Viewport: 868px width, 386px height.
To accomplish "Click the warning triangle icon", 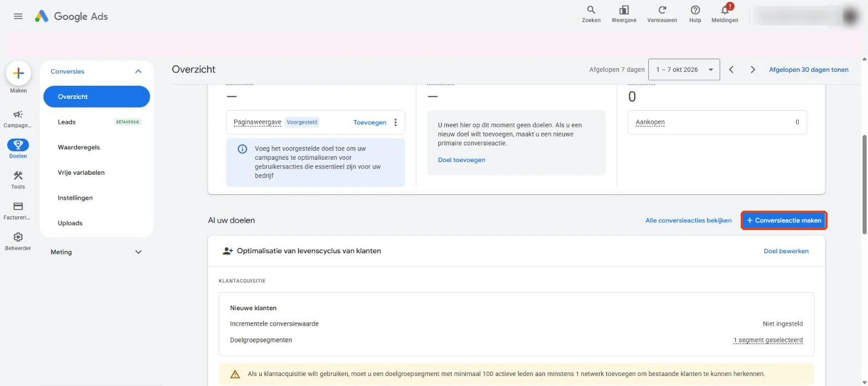I will (x=235, y=374).
